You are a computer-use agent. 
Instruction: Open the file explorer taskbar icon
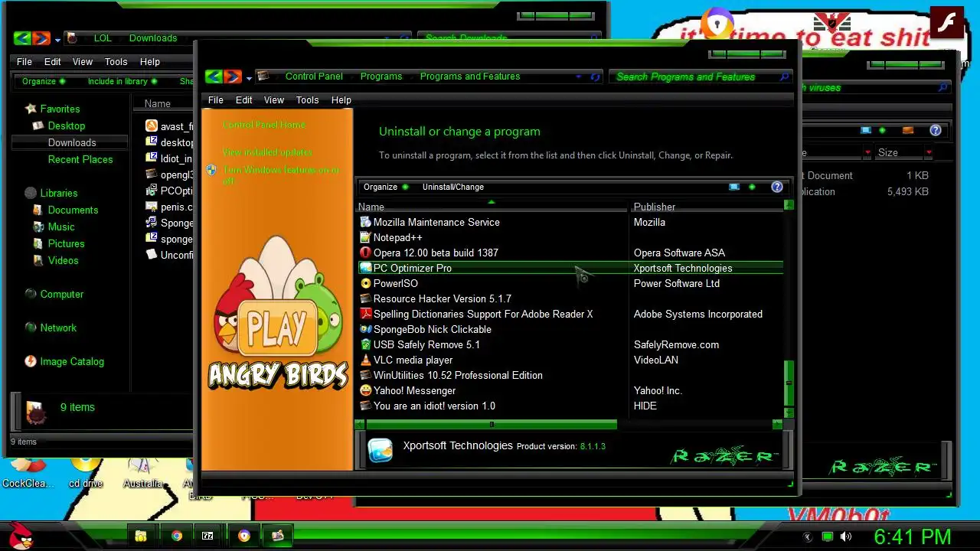140,536
